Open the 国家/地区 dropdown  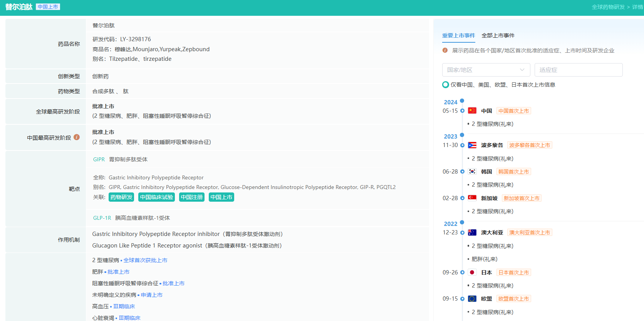(486, 70)
